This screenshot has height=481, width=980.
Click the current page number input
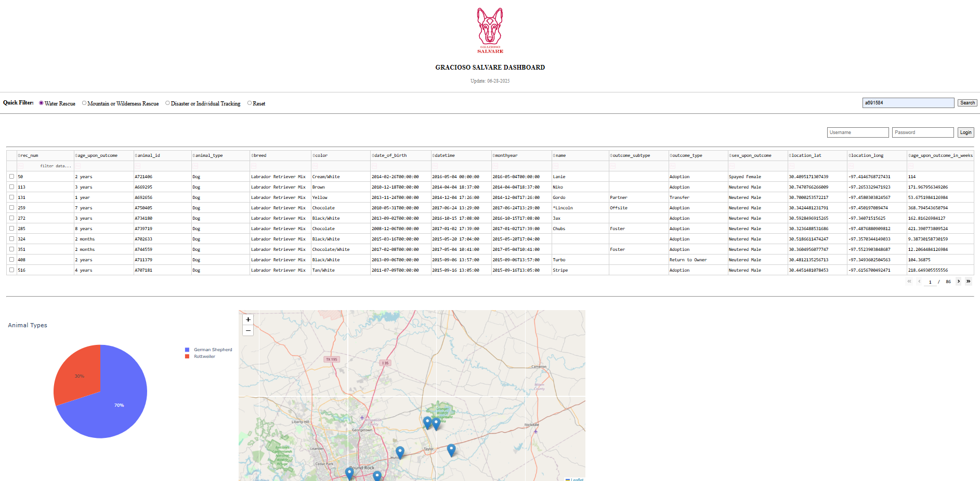tap(930, 282)
